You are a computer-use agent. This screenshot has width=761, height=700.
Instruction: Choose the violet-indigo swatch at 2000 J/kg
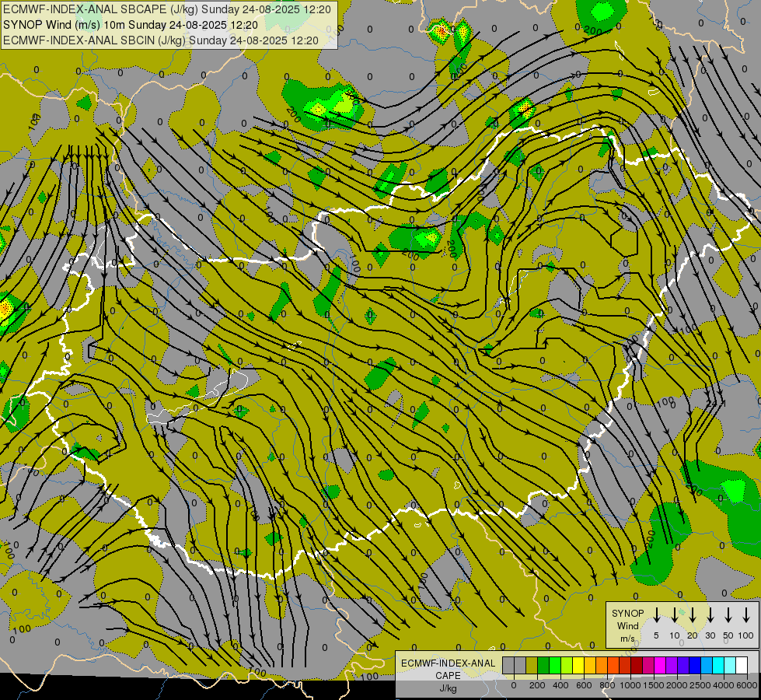click(684, 666)
